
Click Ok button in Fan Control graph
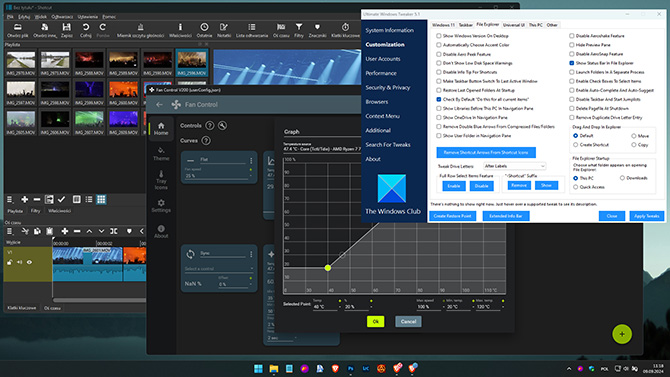click(x=375, y=321)
